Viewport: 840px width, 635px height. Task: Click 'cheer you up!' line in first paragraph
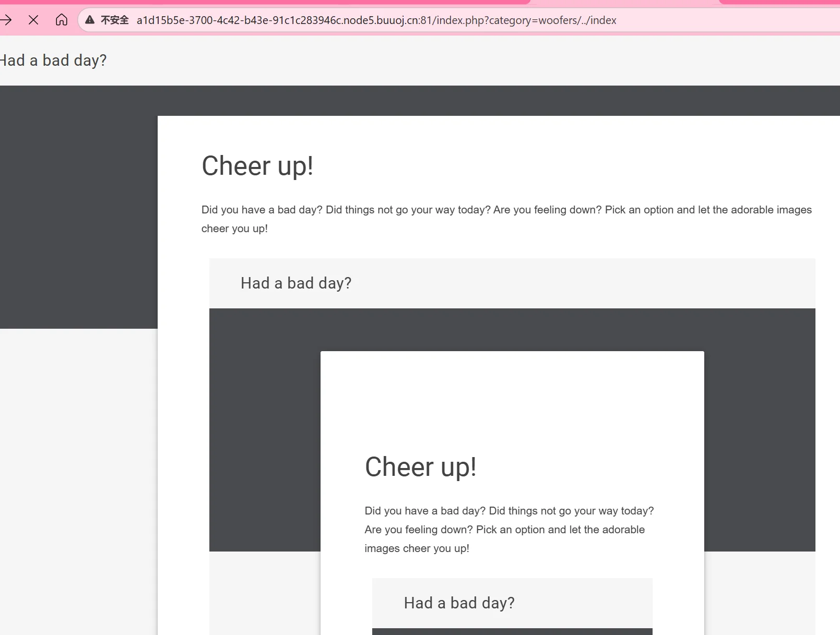[234, 229]
